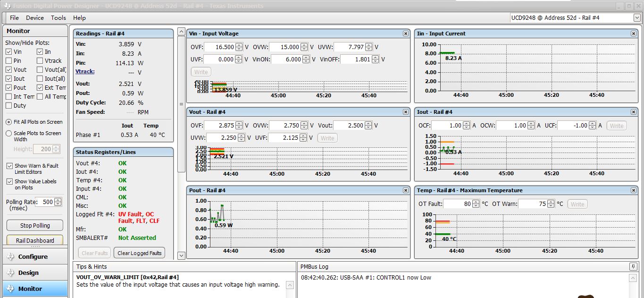Click the Logged Flt #4 fault text

139,218
